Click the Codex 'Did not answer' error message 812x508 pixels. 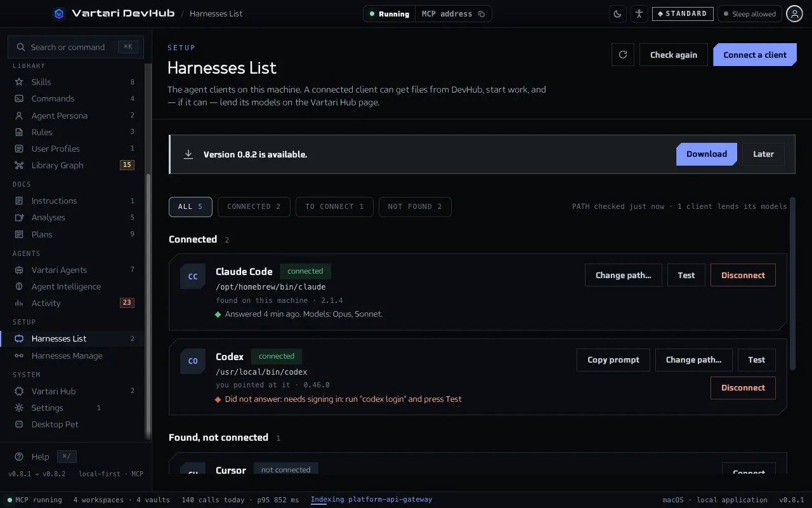343,399
